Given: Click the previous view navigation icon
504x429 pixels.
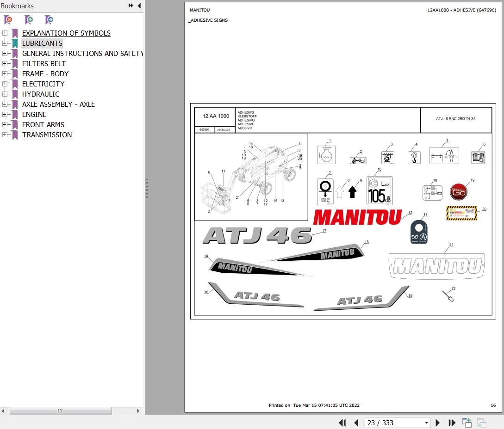Looking at the screenshot, I should click(x=467, y=423).
